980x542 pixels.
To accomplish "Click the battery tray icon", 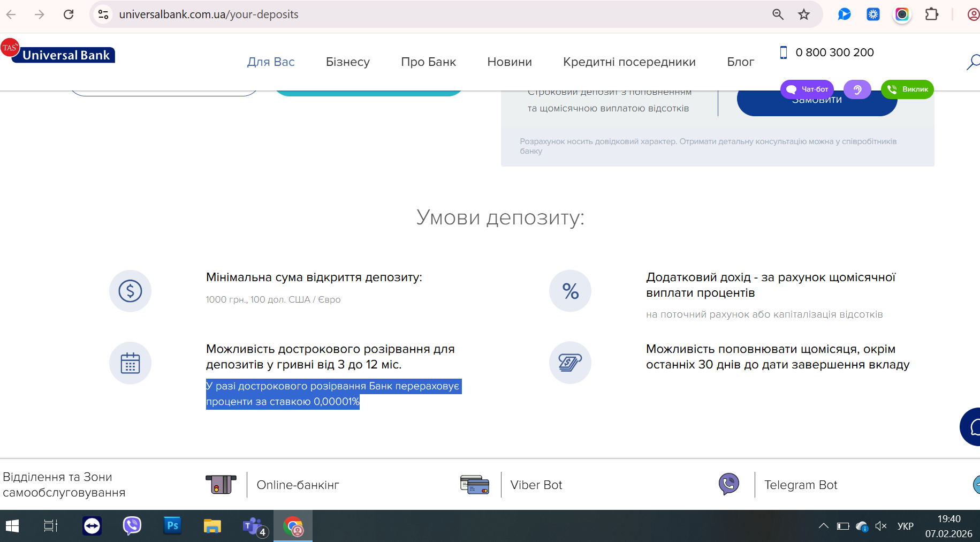I will tap(843, 526).
